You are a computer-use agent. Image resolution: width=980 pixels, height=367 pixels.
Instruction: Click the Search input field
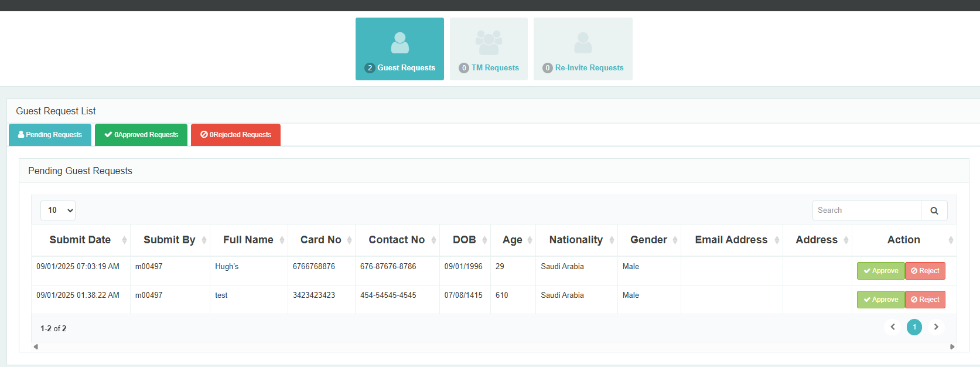pyautogui.click(x=866, y=210)
